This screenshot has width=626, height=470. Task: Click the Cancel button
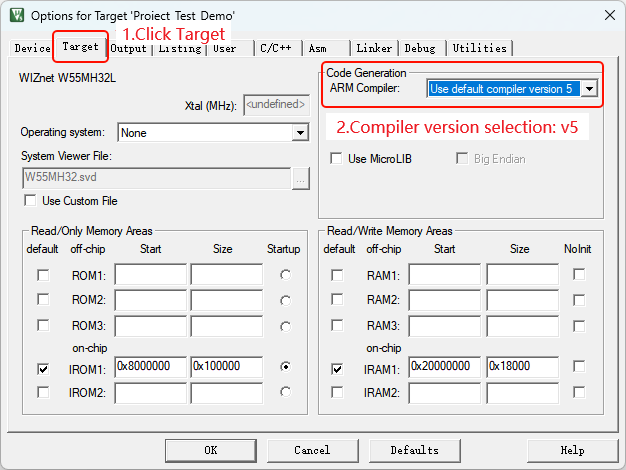click(313, 450)
